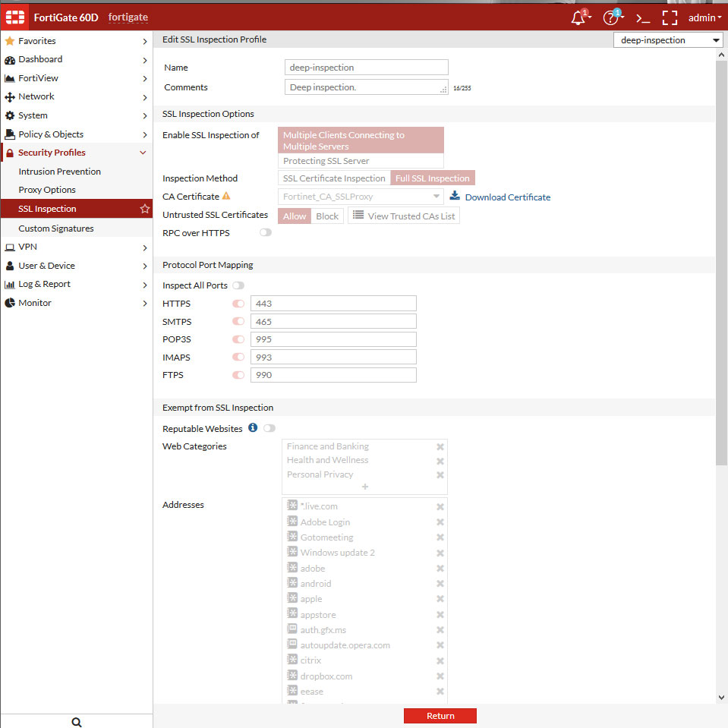Click the CA Certificate warning icon

pyautogui.click(x=226, y=196)
